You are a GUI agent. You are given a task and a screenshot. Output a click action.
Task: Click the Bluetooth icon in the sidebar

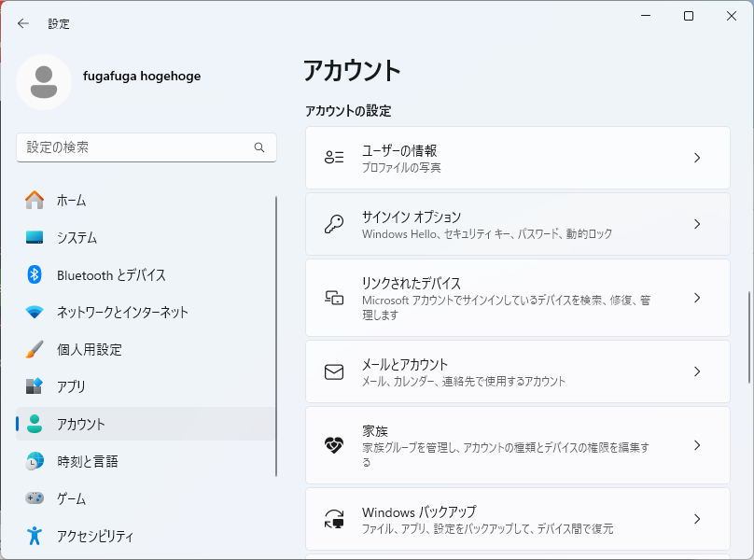tap(35, 274)
